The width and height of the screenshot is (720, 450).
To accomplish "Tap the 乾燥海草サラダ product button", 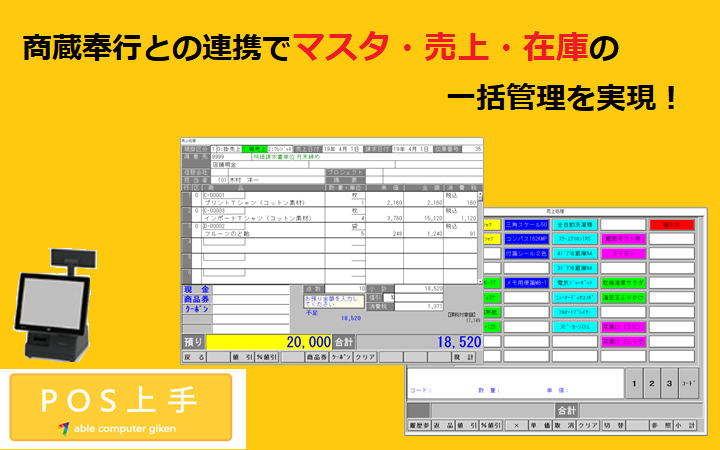I will click(624, 283).
